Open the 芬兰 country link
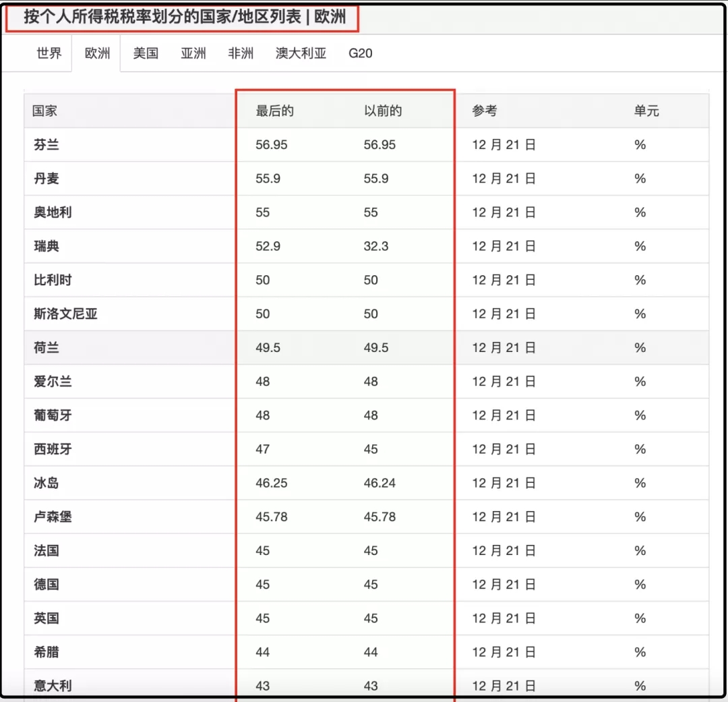Viewport: 728px width, 702px height. pyautogui.click(x=47, y=145)
